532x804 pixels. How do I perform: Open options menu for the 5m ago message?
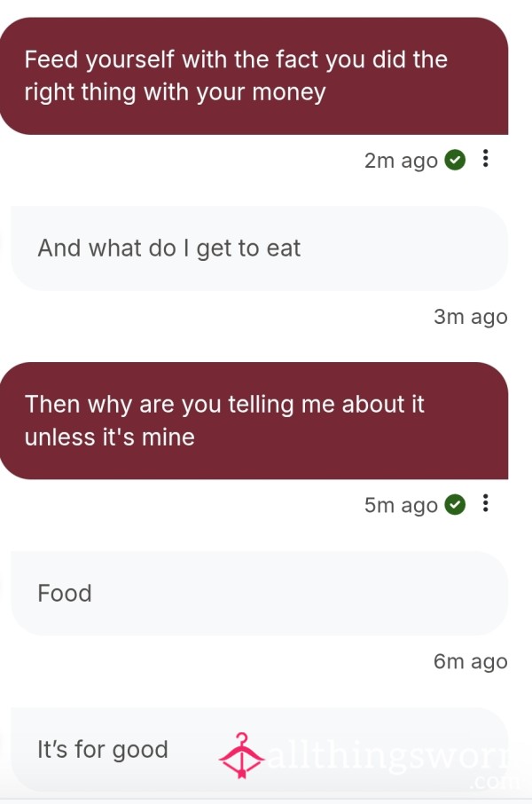point(485,503)
